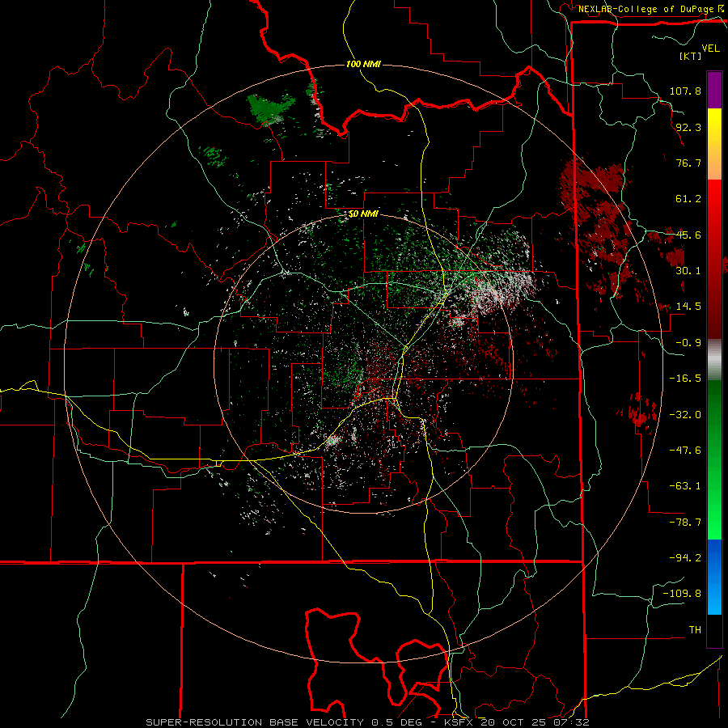This screenshot has height=728, width=728.
Task: Click the -47.6 velocity scale value
Action: pyautogui.click(x=685, y=451)
